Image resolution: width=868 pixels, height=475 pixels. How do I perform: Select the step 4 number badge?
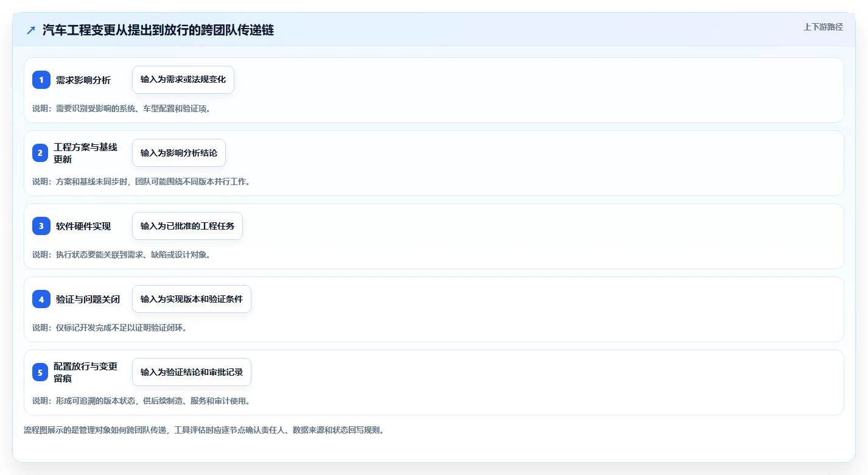[41, 299]
